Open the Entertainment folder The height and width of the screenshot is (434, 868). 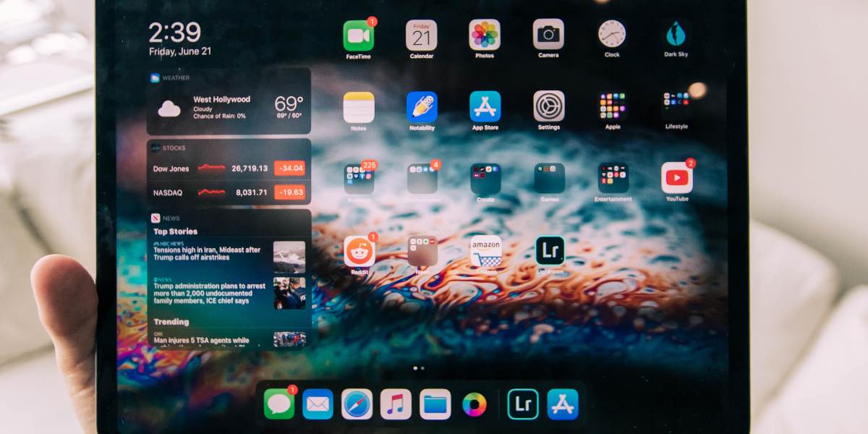click(613, 178)
